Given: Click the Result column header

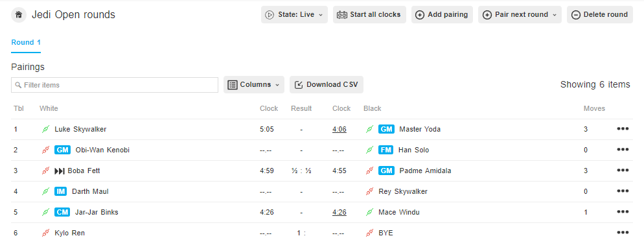Looking at the screenshot, I should point(301,108).
